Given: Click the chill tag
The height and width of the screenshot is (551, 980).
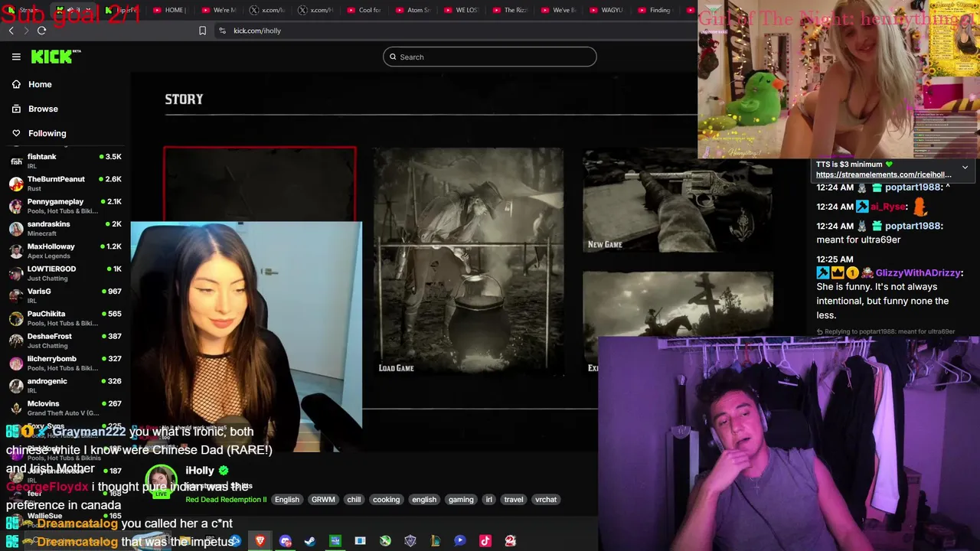Looking at the screenshot, I should [354, 500].
